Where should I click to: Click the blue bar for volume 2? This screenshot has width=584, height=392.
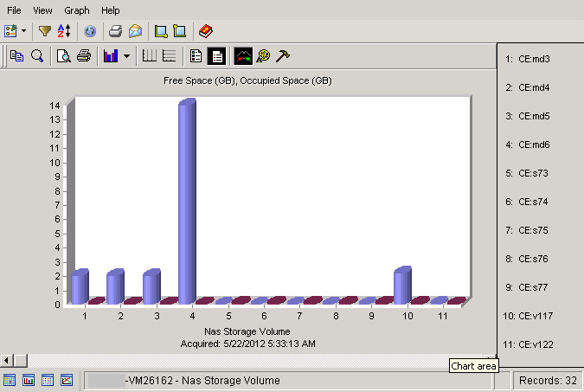tap(115, 286)
